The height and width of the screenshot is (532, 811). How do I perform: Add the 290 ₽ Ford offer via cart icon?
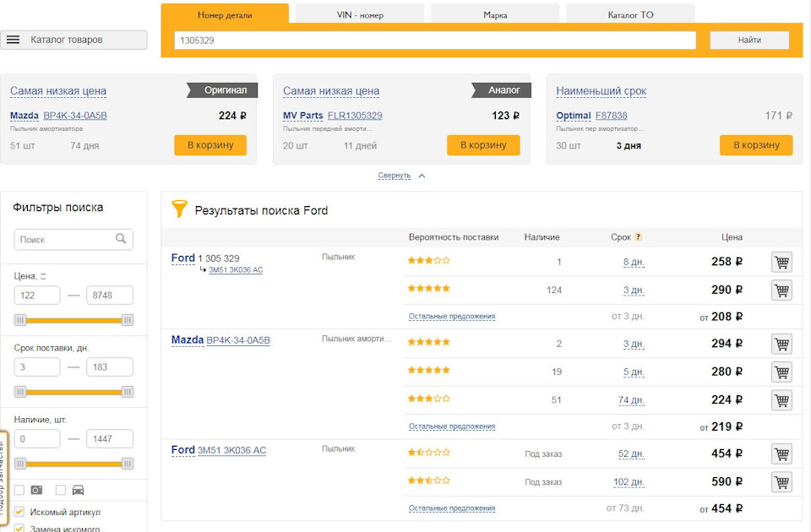coord(781,290)
